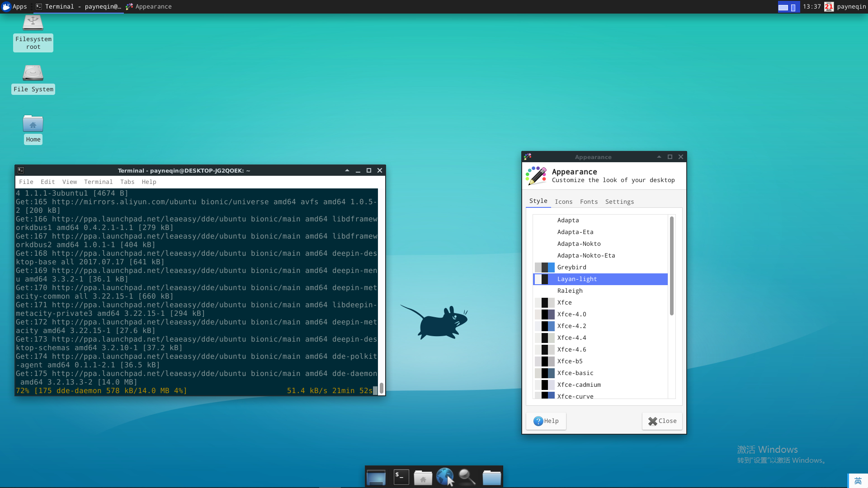Click the show desktop icon in the dock

(377, 477)
